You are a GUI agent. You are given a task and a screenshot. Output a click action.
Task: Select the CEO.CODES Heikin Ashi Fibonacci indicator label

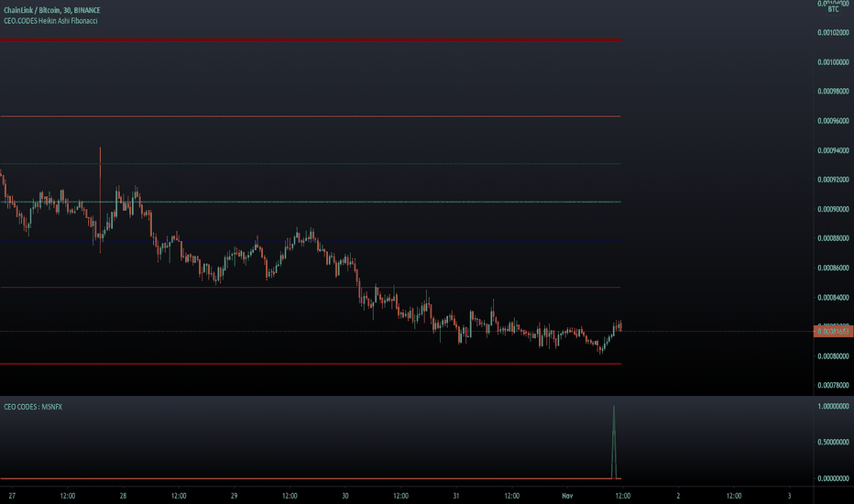coord(50,21)
